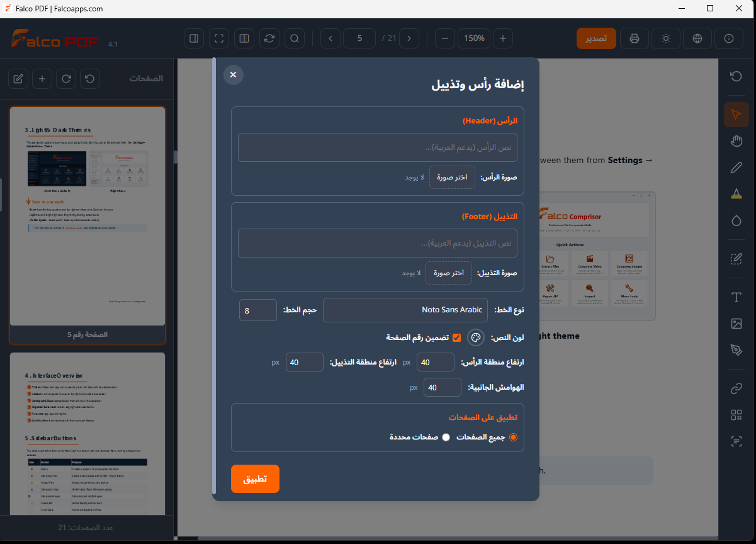Viewport: 756px width, 544px height.
Task: Zoom in with plus button
Action: 502,38
